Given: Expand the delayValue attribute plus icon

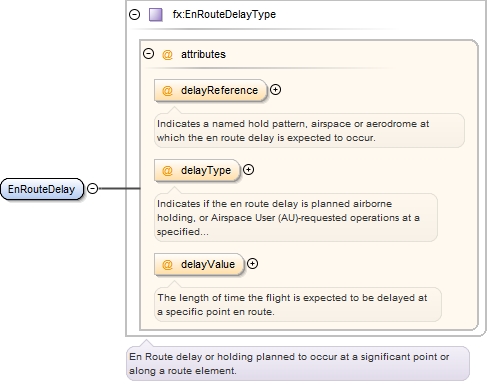Looking at the screenshot, I should [x=252, y=264].
